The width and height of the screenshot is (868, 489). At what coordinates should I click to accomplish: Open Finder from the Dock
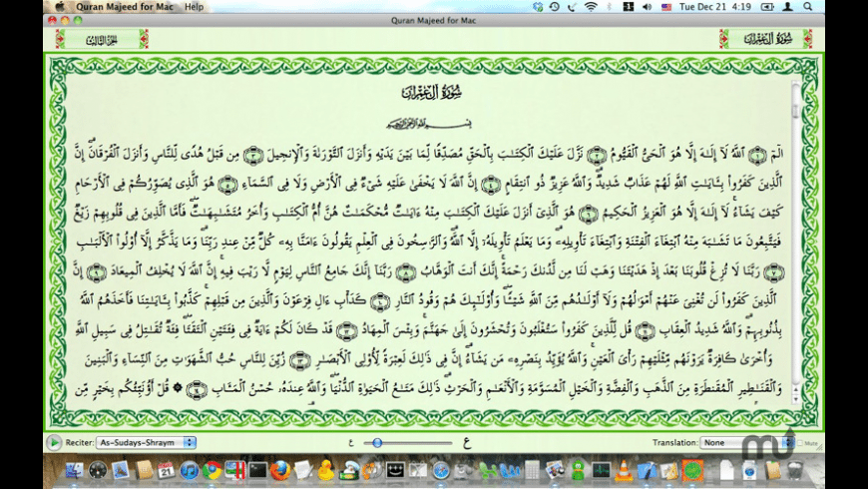74,470
